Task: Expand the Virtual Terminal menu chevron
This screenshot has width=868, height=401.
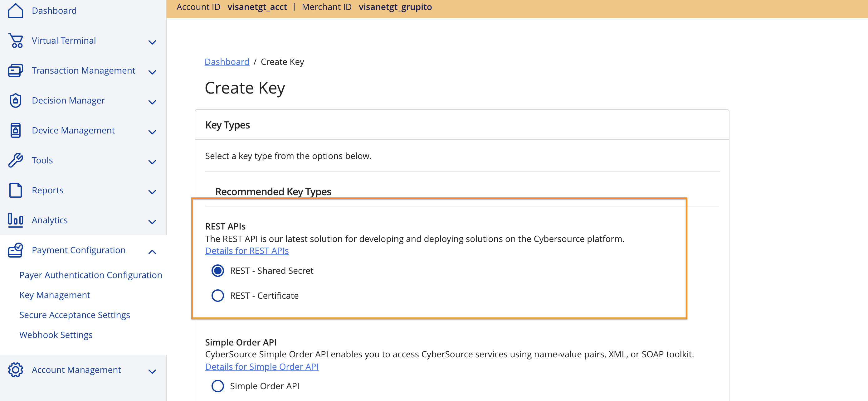Action: (x=152, y=42)
